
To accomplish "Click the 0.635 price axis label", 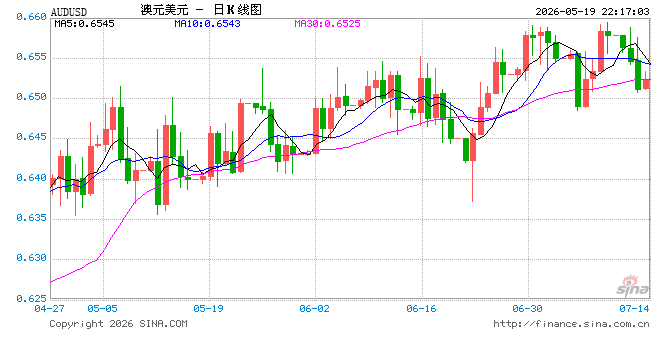I will [x=31, y=218].
